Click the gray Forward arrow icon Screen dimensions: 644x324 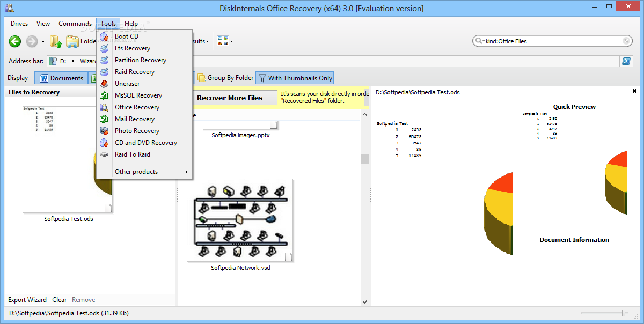click(x=32, y=41)
